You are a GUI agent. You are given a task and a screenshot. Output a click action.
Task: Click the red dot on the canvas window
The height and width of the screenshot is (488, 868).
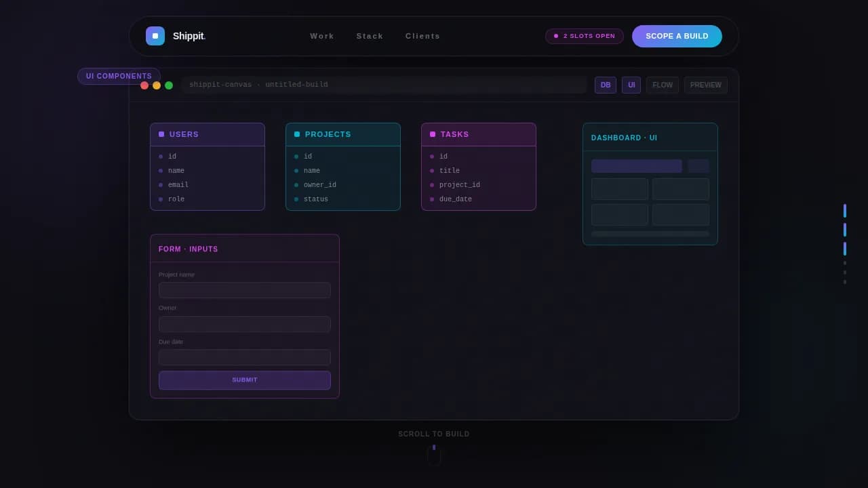coord(144,85)
